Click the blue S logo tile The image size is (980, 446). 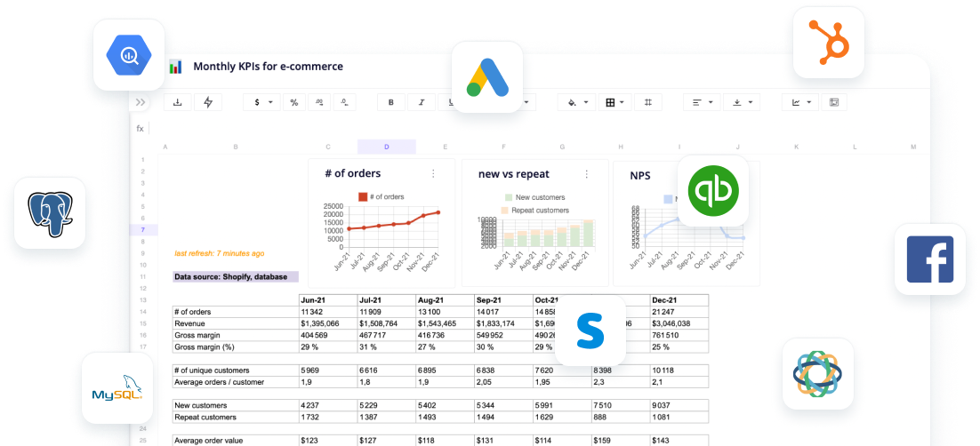tap(590, 331)
